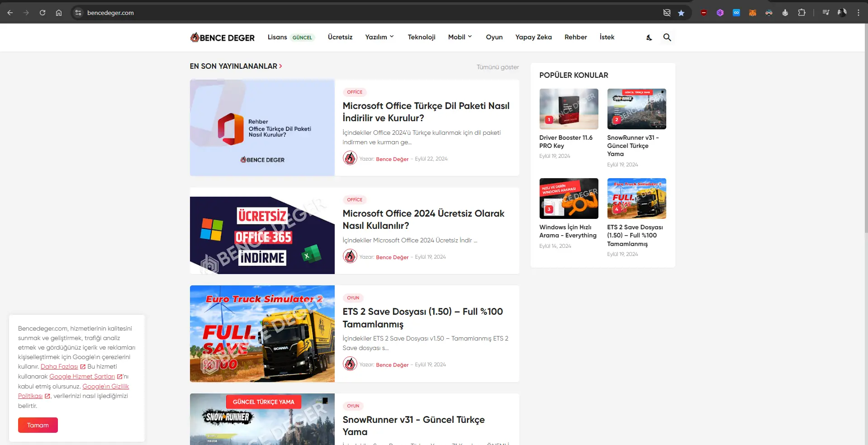This screenshot has height=445, width=868.
Task: Open Microsoft Office Türkçe Dil Paketi article title
Action: point(426,112)
